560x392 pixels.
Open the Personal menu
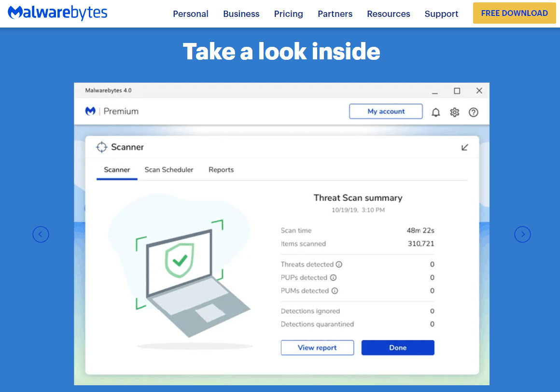[190, 14]
